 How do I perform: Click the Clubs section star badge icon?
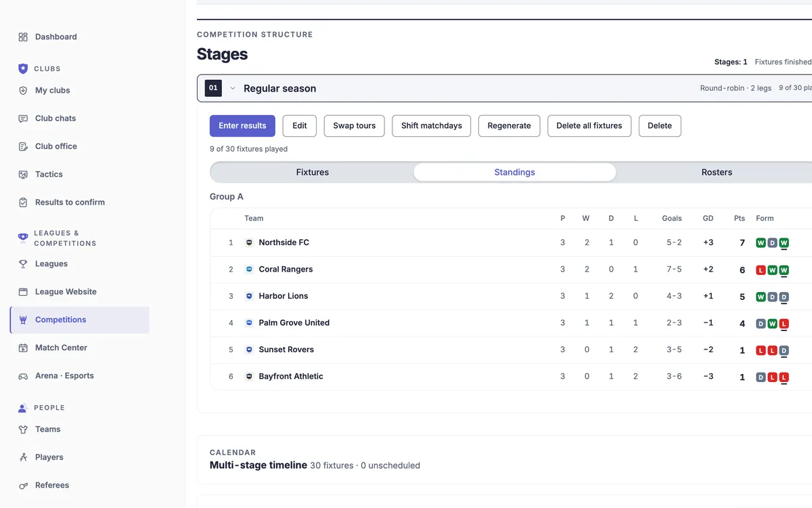(23, 68)
